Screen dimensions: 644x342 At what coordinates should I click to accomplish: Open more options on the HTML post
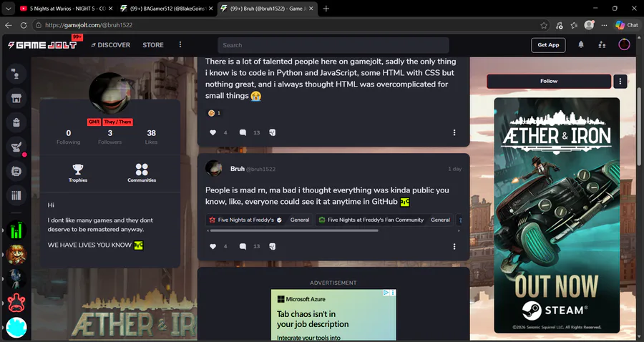[454, 132]
